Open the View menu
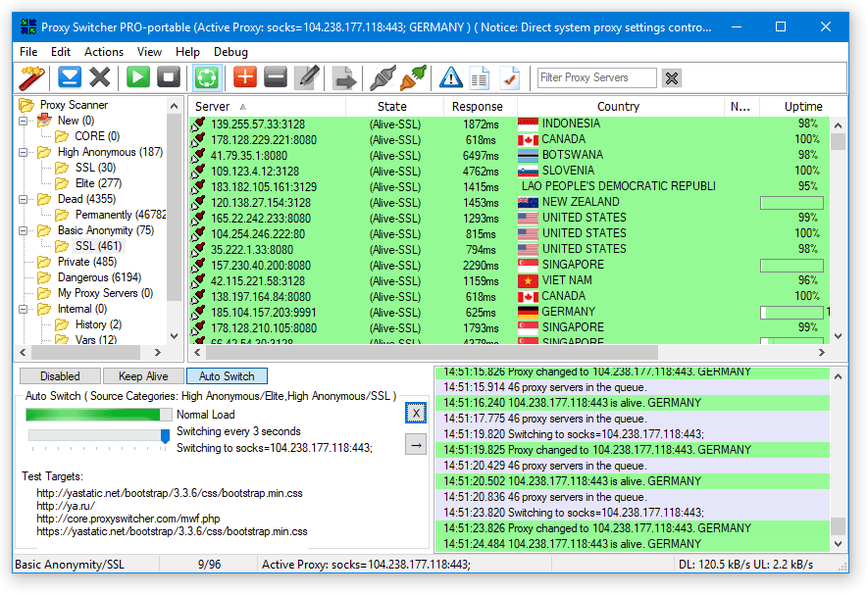The width and height of the screenshot is (868, 595). pyautogui.click(x=149, y=52)
